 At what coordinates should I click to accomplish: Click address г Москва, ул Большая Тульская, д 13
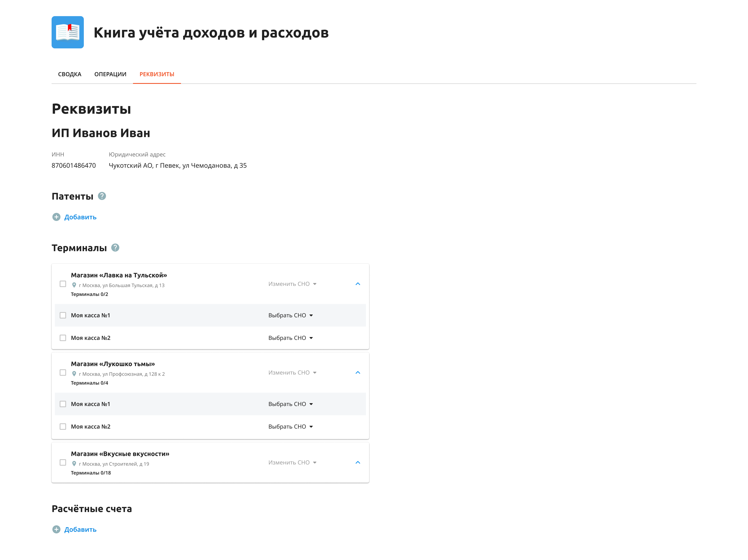pyautogui.click(x=122, y=285)
